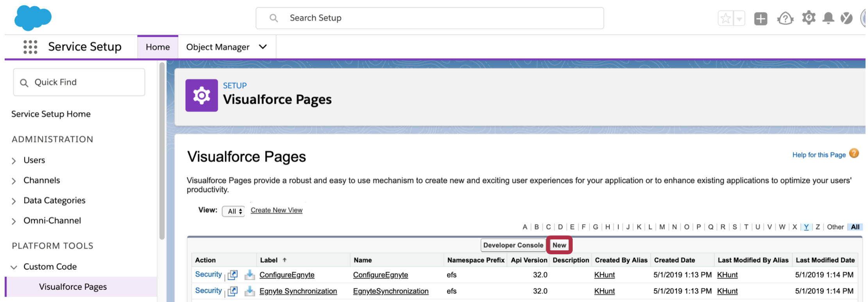The width and height of the screenshot is (868, 302).
Task: Open the Help for this Page link
Action: coord(819,155)
